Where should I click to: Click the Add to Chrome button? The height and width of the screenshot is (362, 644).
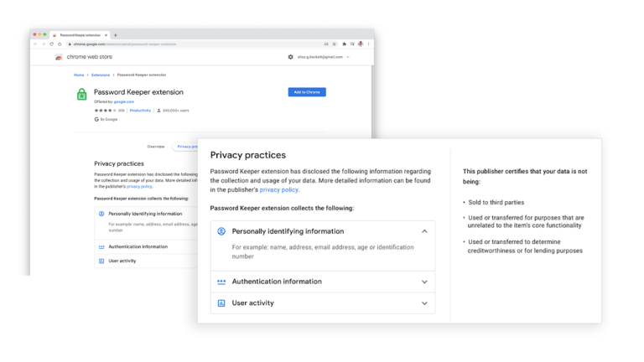click(x=307, y=92)
